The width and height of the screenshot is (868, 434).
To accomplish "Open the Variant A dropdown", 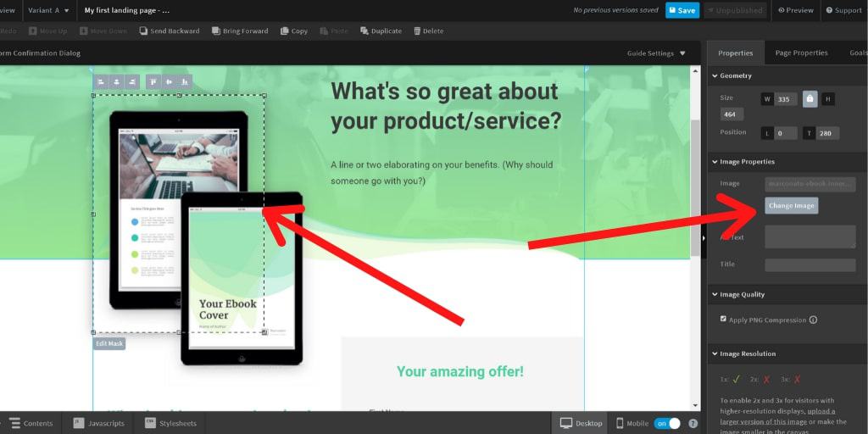I will 48,10.
